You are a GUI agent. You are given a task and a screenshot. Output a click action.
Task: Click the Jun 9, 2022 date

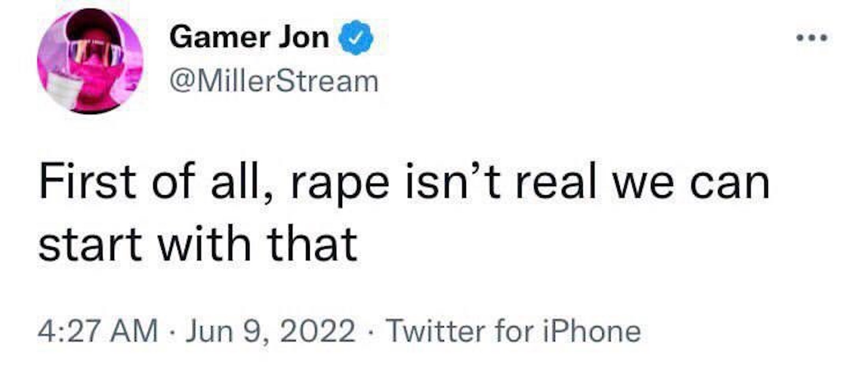(271, 331)
